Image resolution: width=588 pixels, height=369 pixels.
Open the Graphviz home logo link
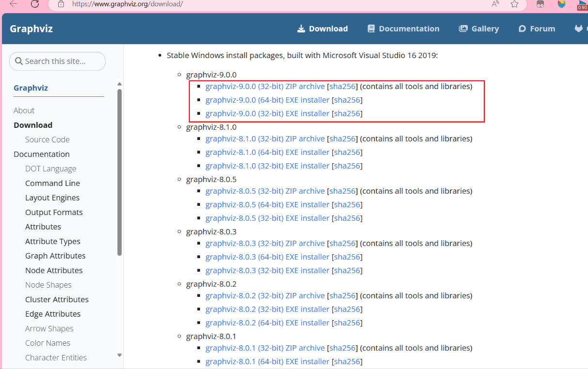pos(31,29)
